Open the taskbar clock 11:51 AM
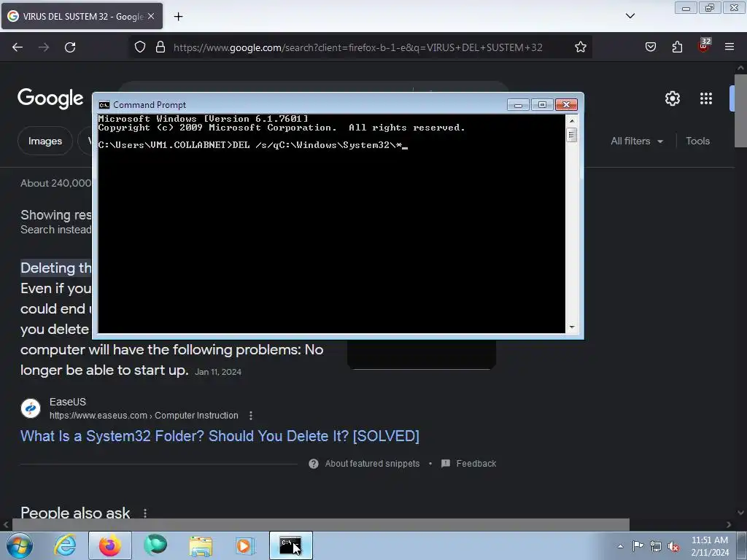747x560 pixels. pos(710,545)
